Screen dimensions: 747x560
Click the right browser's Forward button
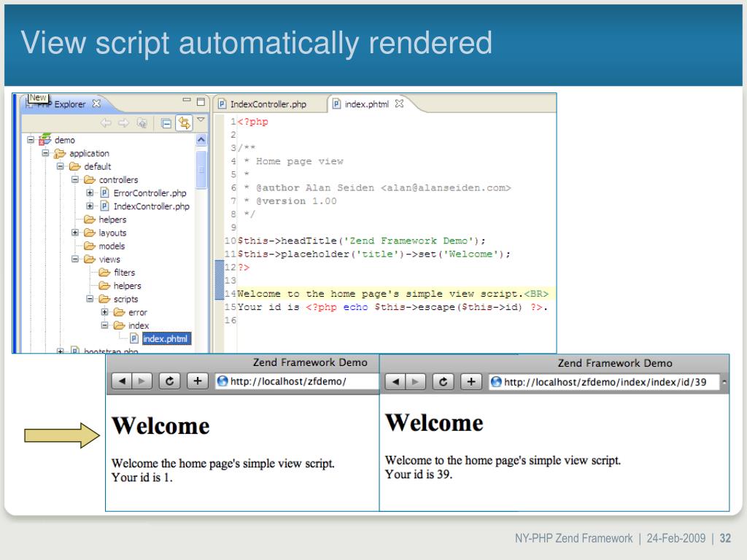415,381
